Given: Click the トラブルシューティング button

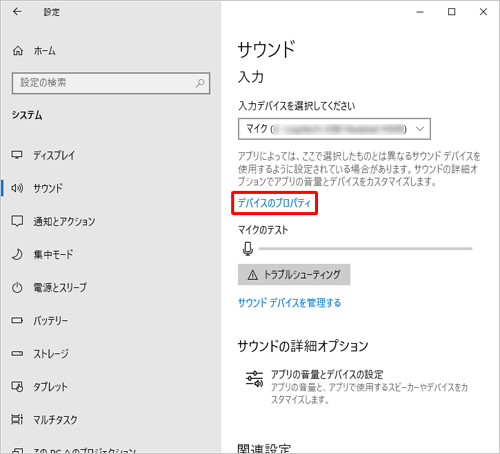Looking at the screenshot, I should (294, 275).
